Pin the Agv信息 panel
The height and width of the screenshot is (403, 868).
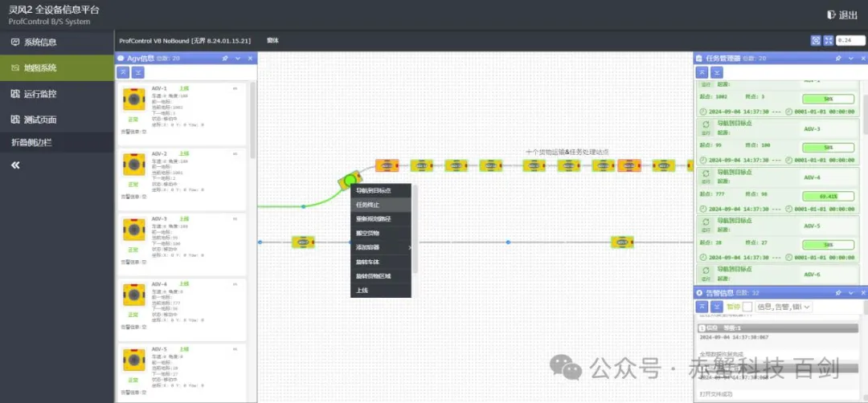pyautogui.click(x=225, y=59)
